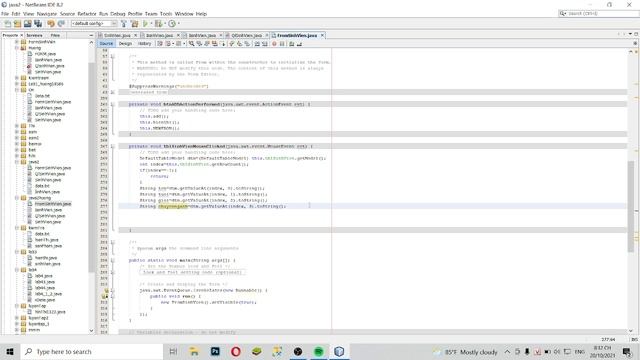Click the Shift Line Right icon
Image resolution: width=640 pixels, height=360 pixels.
(x=264, y=44)
